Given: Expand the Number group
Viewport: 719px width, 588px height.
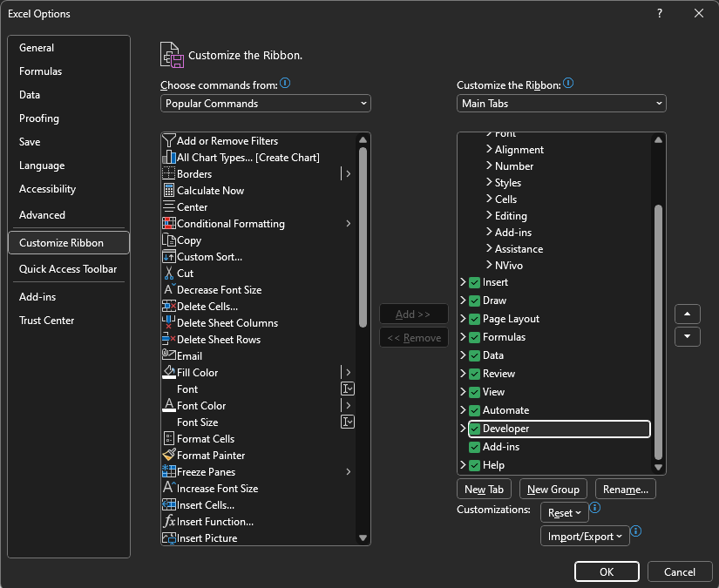Looking at the screenshot, I should [x=489, y=166].
